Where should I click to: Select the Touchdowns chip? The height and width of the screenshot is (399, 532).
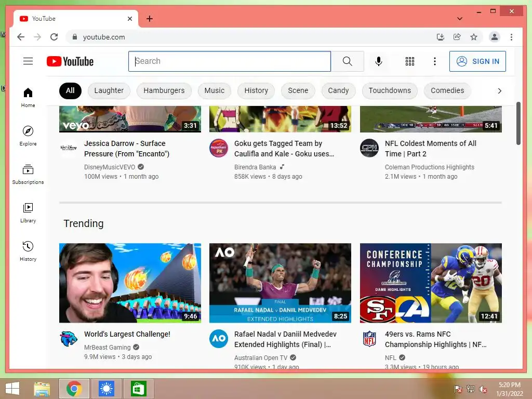390,90
